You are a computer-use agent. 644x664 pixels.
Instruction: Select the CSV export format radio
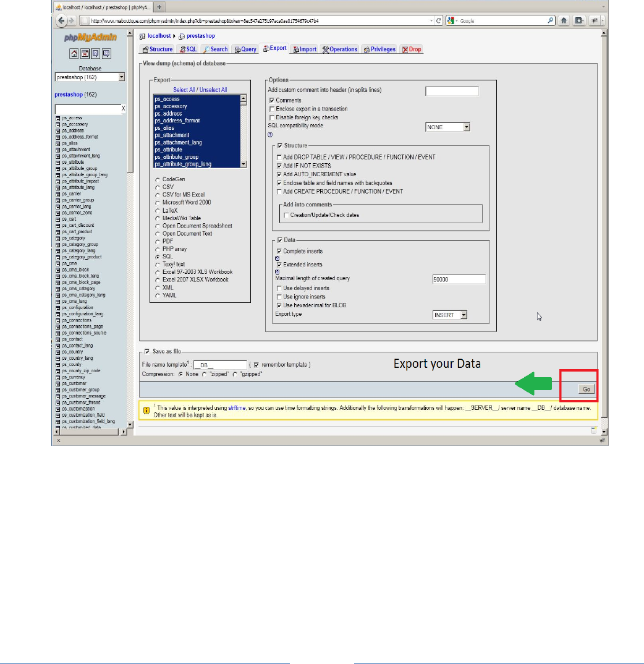[158, 187]
